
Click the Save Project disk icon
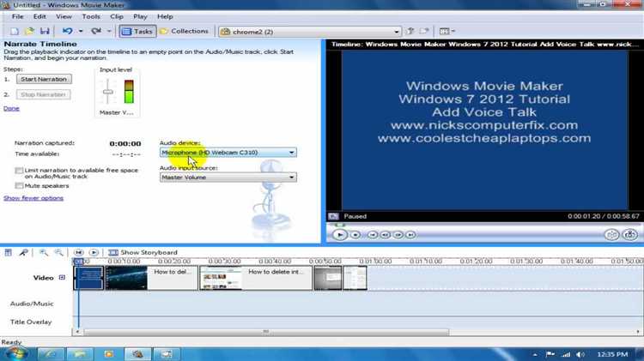pos(45,31)
